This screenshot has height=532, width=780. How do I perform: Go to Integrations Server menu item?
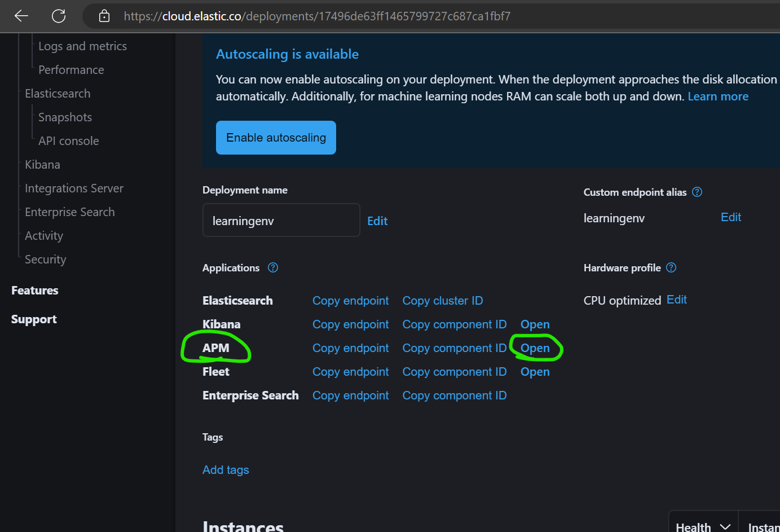click(74, 188)
